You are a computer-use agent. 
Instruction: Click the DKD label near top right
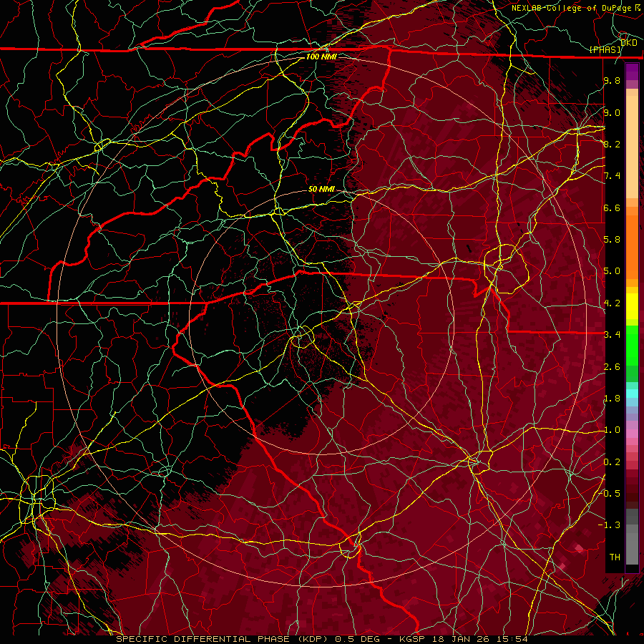pos(629,42)
